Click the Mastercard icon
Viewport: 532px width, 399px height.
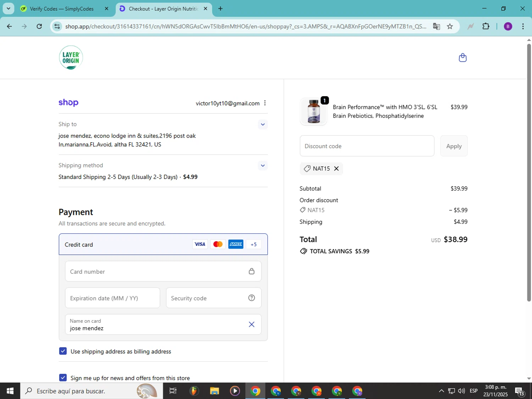[218, 244]
